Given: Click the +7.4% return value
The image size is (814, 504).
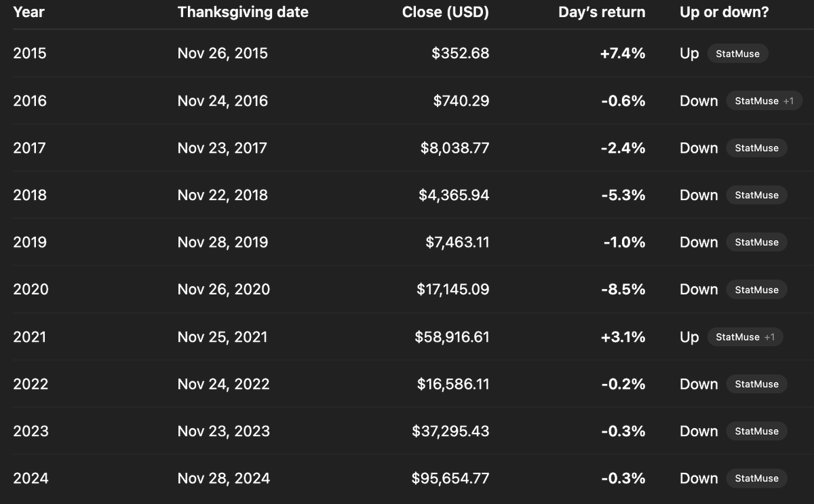Looking at the screenshot, I should [622, 54].
